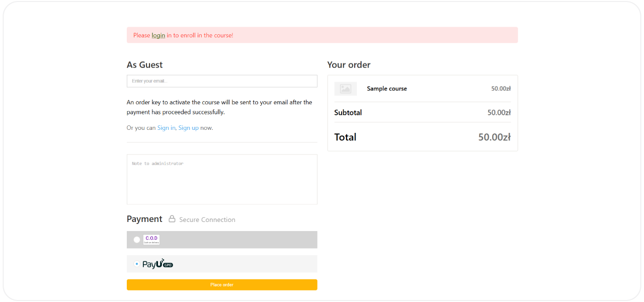Click the Sample course item name
Screen dimensions: 644x302
[387, 89]
